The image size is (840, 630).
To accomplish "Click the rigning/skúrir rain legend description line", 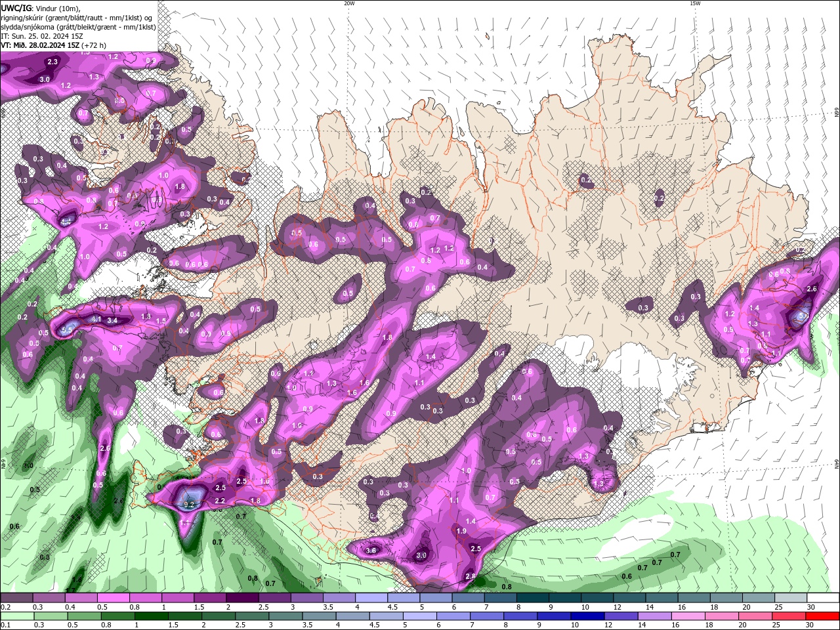I will (x=77, y=18).
